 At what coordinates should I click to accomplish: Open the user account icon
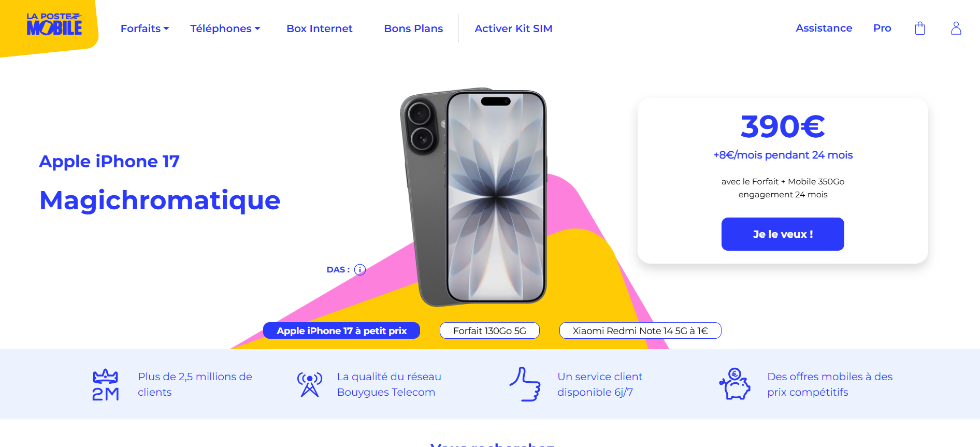(956, 28)
